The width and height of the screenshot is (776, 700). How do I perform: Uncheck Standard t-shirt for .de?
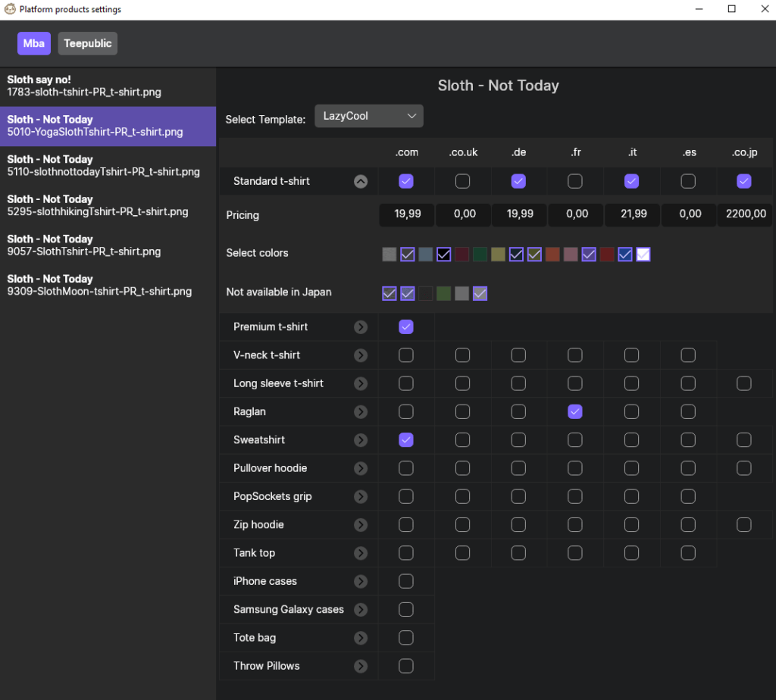pyautogui.click(x=518, y=181)
